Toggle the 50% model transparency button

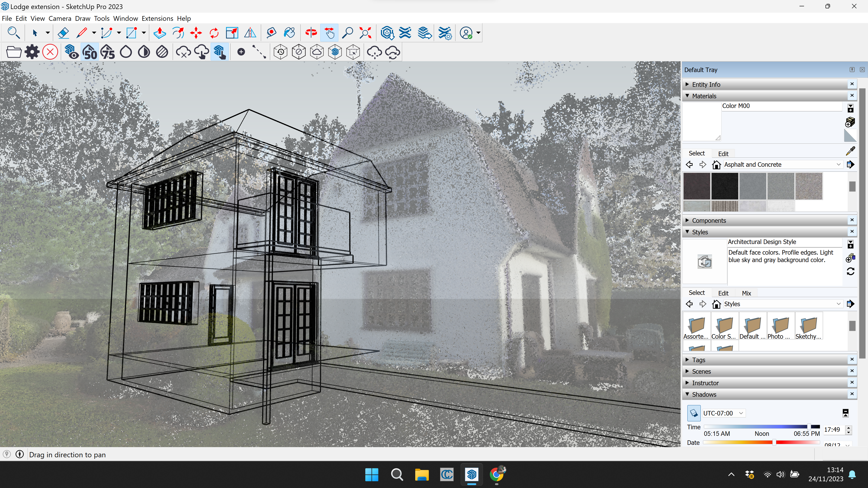point(90,52)
